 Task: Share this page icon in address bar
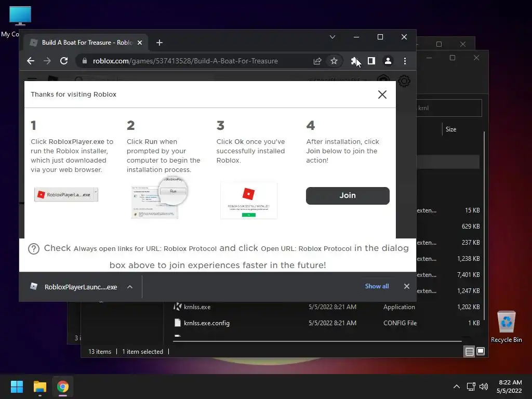317,61
